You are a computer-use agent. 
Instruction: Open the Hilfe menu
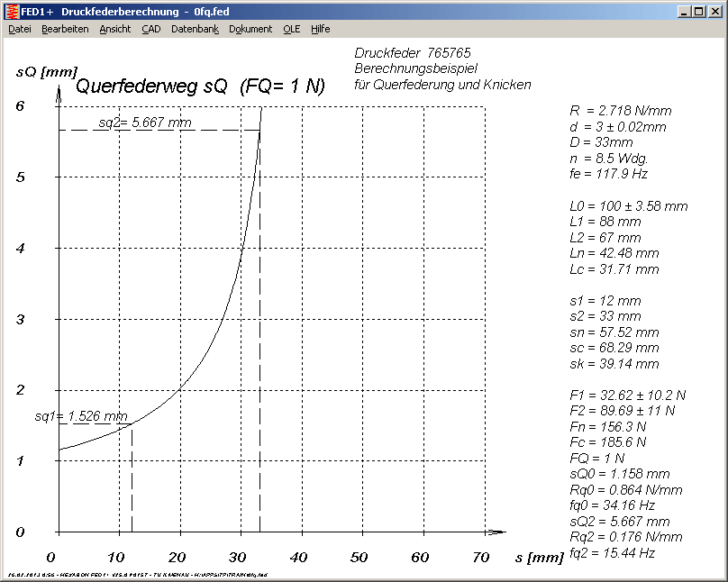(x=321, y=29)
